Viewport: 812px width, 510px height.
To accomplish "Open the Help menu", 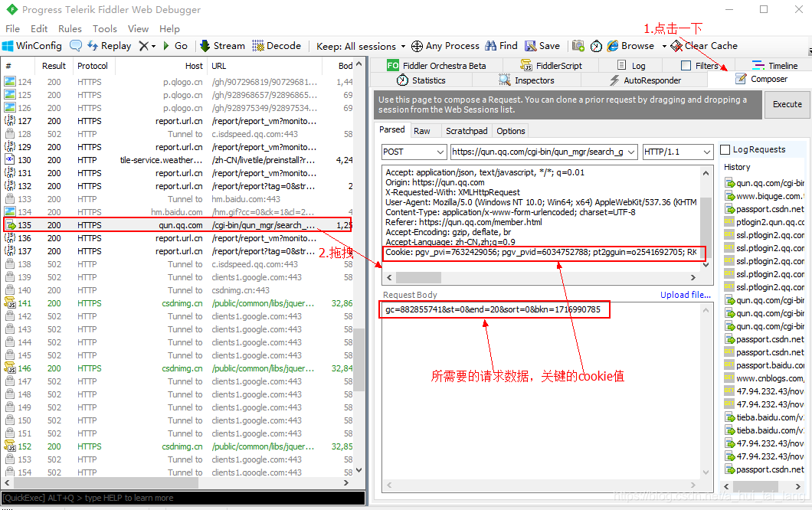I will click(169, 29).
